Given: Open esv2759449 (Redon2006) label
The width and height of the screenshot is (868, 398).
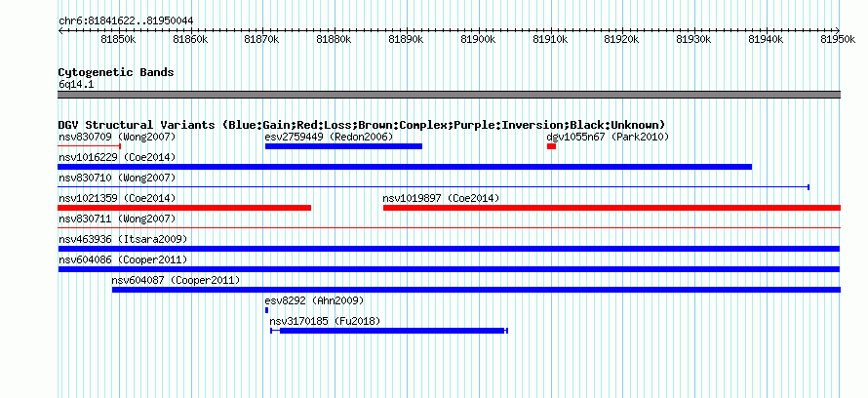Looking at the screenshot, I should coord(329,137).
